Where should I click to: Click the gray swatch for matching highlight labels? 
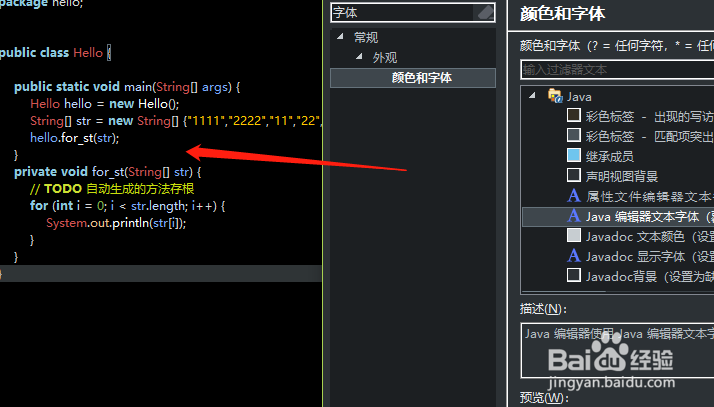pos(574,135)
